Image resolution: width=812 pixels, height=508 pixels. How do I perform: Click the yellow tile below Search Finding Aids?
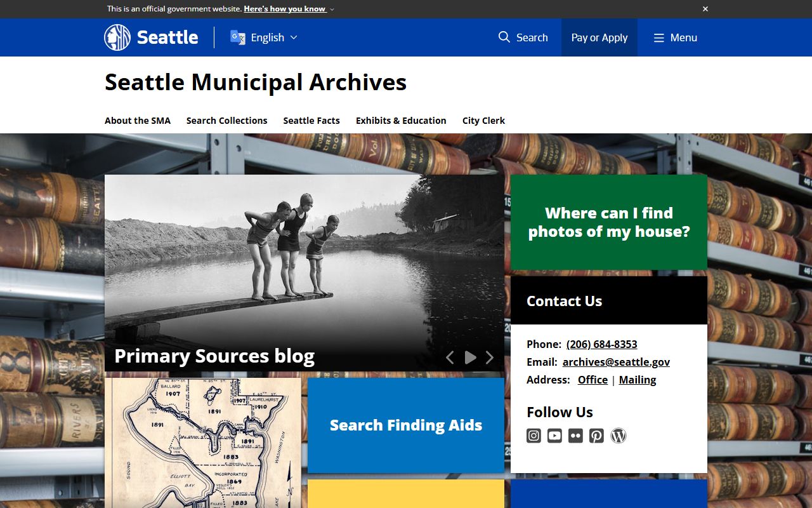406,493
